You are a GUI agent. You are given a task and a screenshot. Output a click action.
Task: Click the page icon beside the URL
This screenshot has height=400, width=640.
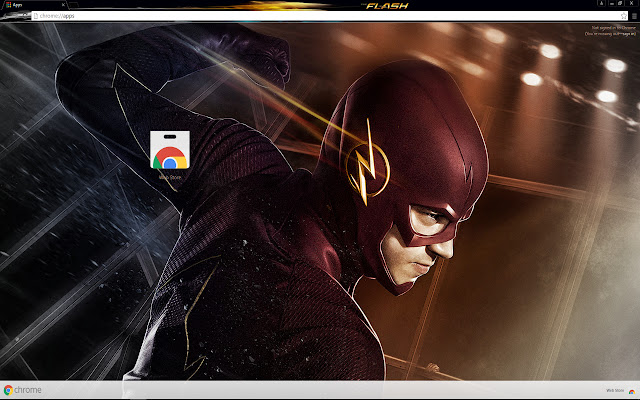pos(36,16)
